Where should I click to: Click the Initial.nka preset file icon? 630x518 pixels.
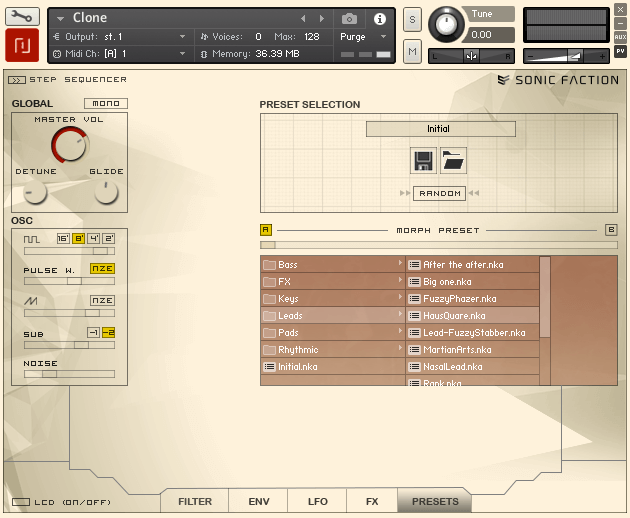coord(269,367)
